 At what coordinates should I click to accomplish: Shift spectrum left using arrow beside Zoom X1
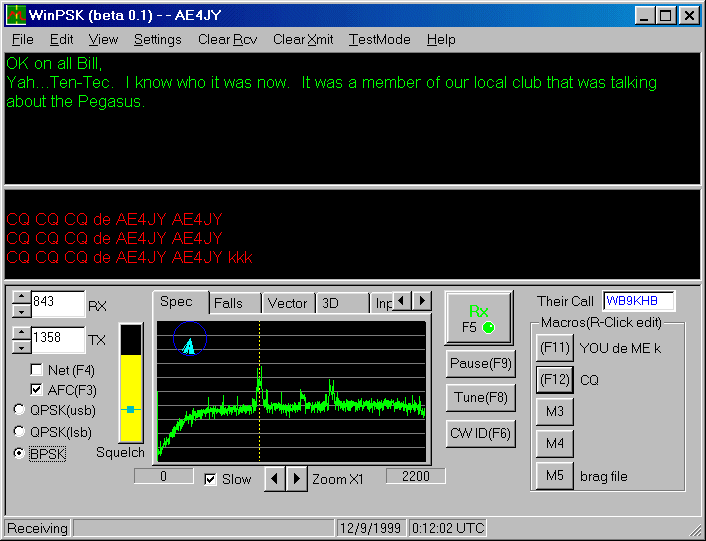pyautogui.click(x=275, y=479)
